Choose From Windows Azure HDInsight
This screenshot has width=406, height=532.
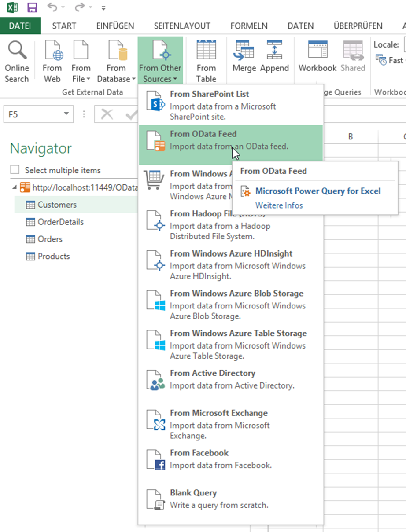coord(231,265)
